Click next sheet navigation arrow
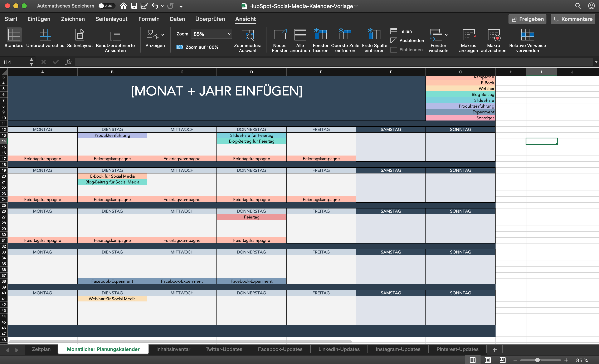The width and height of the screenshot is (599, 364). [17, 350]
